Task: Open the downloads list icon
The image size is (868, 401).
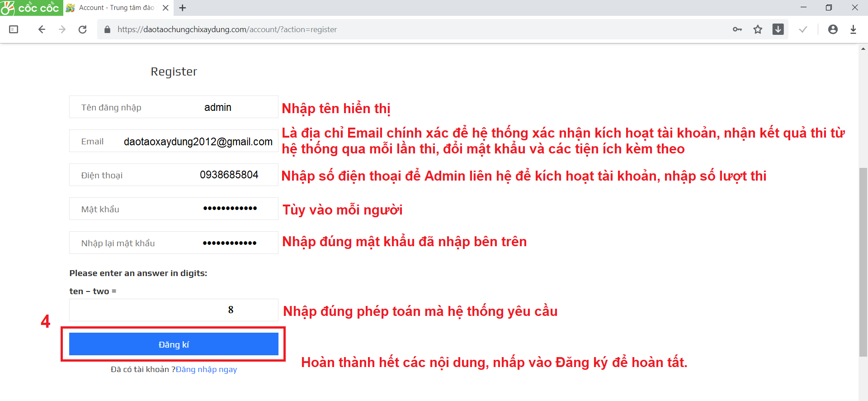Action: (853, 29)
